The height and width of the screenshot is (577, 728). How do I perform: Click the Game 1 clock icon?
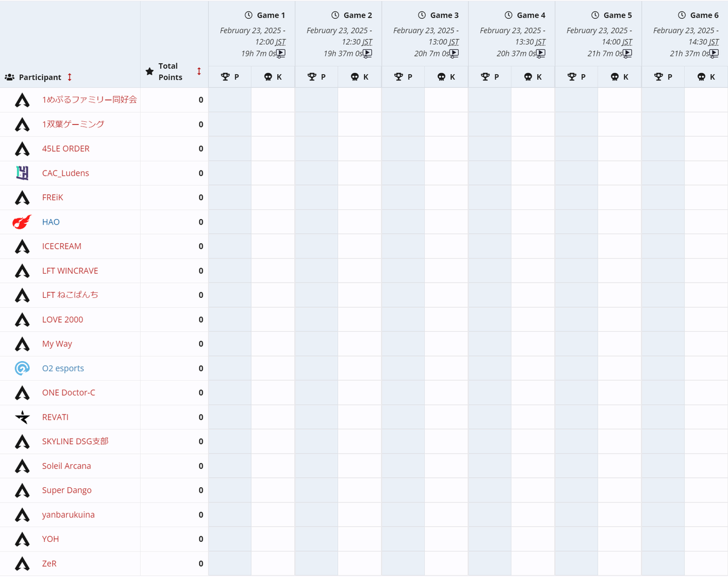coord(249,15)
